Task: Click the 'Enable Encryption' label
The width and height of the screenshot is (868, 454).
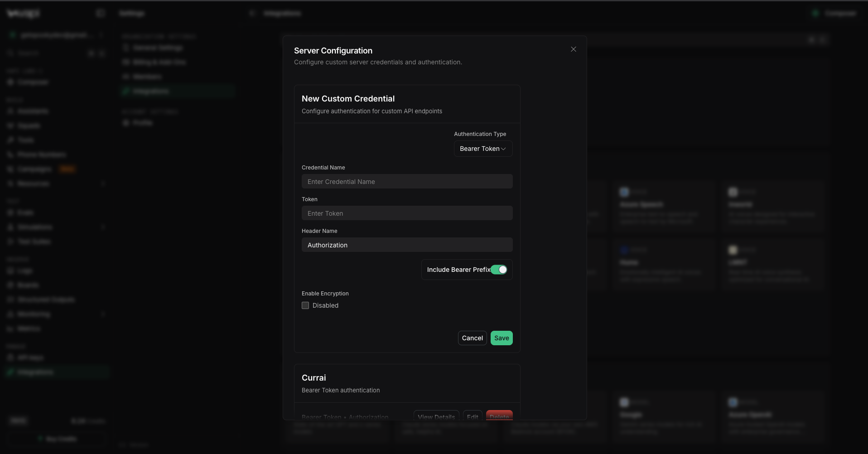Action: 325,294
